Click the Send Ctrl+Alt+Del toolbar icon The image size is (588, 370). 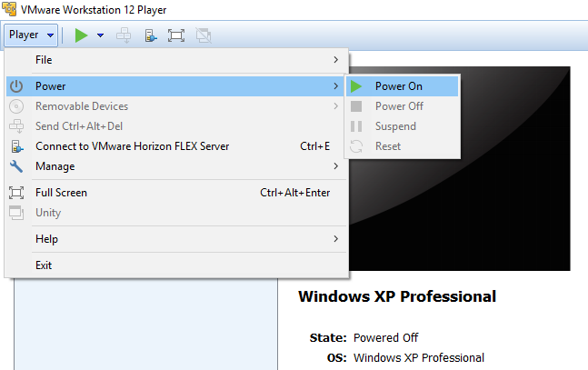tap(124, 35)
